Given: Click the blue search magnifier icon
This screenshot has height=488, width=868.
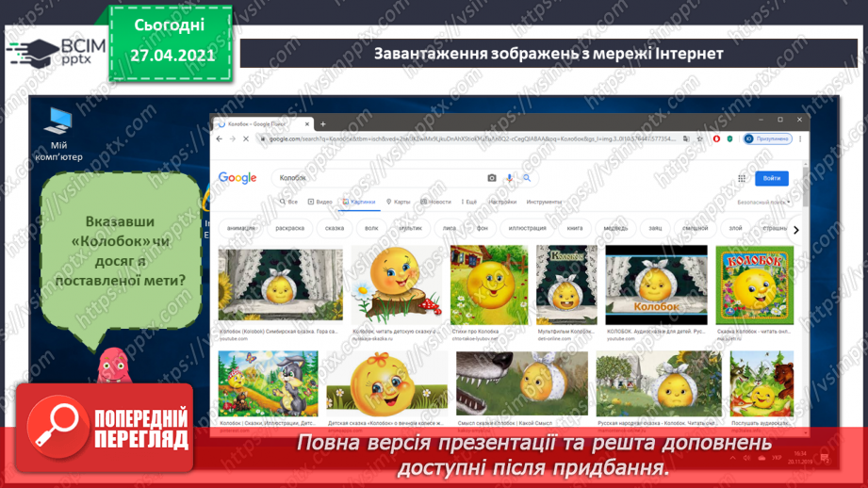Looking at the screenshot, I should 527,178.
